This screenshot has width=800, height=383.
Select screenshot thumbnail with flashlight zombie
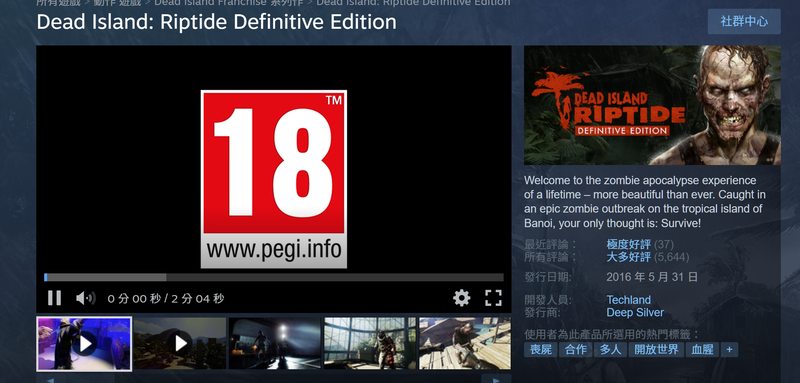[275, 344]
